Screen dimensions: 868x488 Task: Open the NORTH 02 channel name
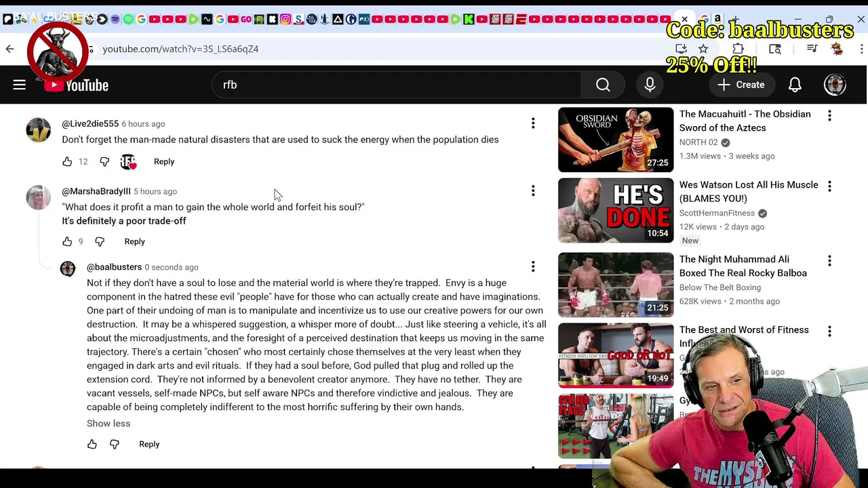[698, 142]
